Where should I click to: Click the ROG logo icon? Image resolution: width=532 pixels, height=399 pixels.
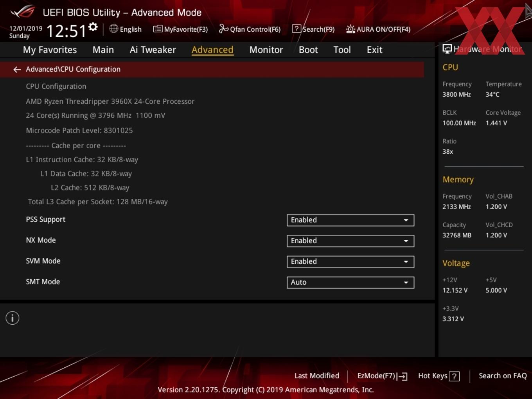(x=23, y=12)
